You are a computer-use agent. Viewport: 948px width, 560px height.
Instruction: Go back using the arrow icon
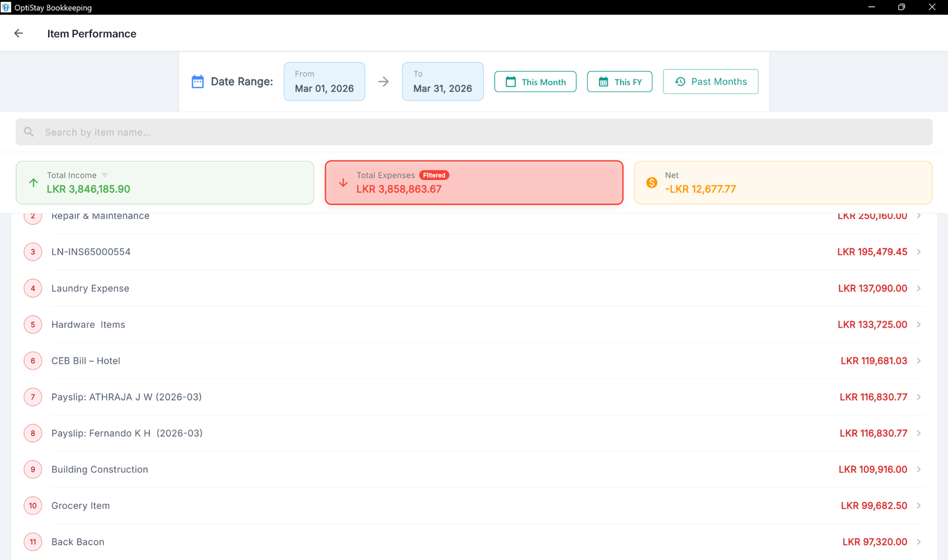pyautogui.click(x=18, y=33)
